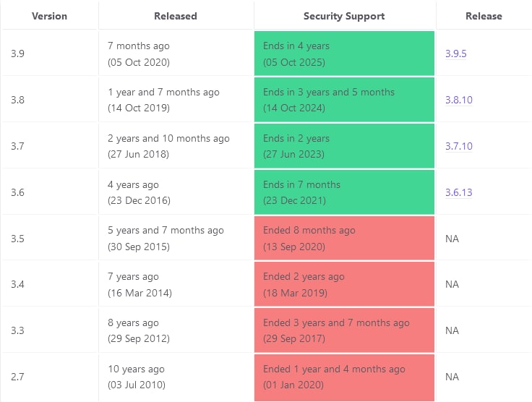
Task: Click the Version column header
Action: [x=50, y=16]
